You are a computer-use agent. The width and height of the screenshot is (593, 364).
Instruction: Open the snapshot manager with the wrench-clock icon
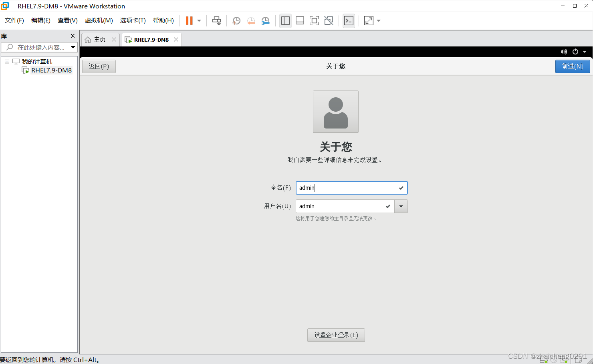point(266,21)
